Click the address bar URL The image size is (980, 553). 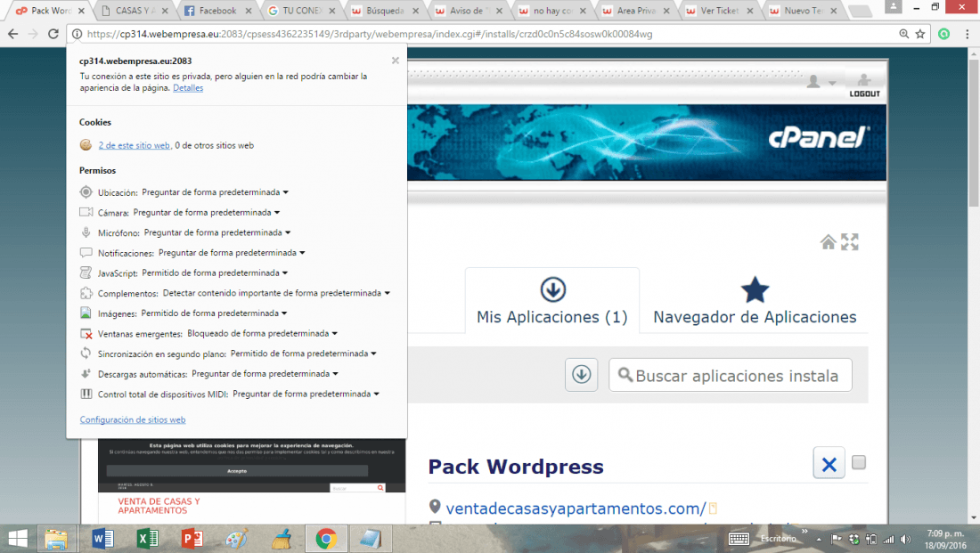370,34
